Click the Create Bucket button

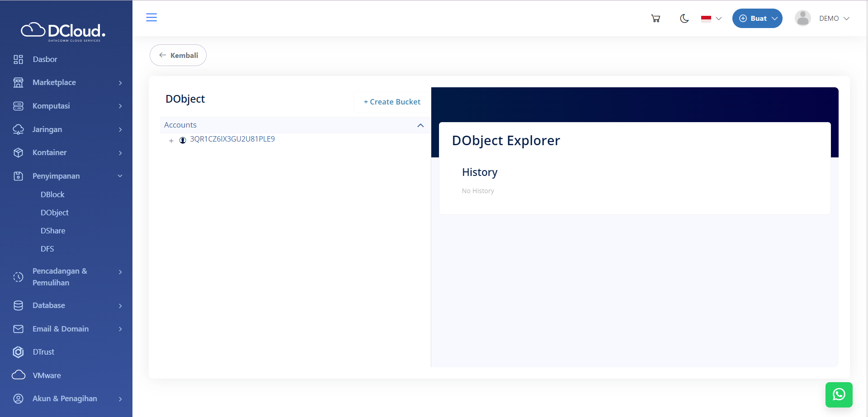click(392, 102)
